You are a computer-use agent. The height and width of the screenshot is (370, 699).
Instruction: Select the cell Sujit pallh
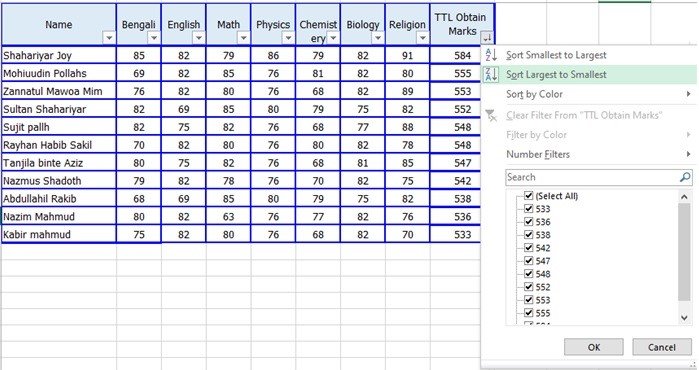tap(59, 127)
